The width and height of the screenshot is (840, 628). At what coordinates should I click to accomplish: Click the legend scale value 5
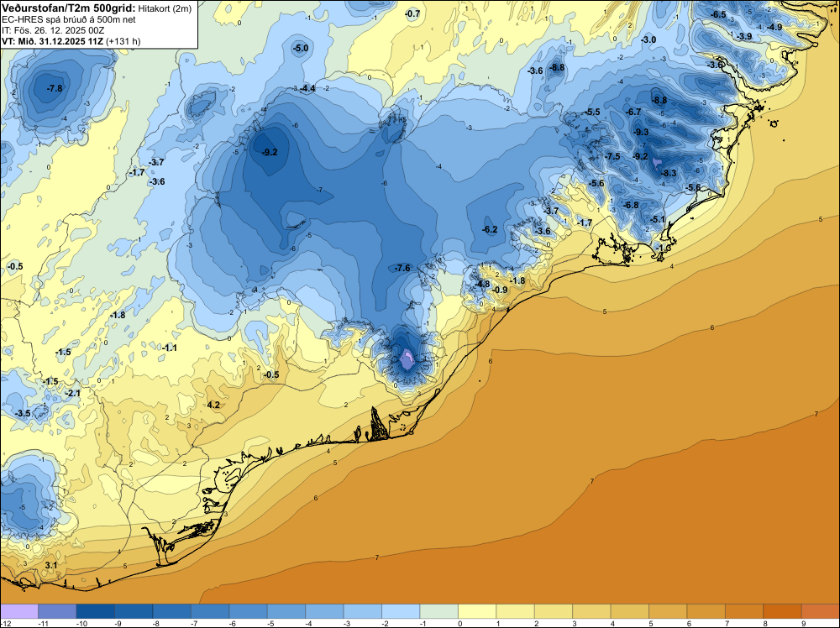click(x=652, y=623)
